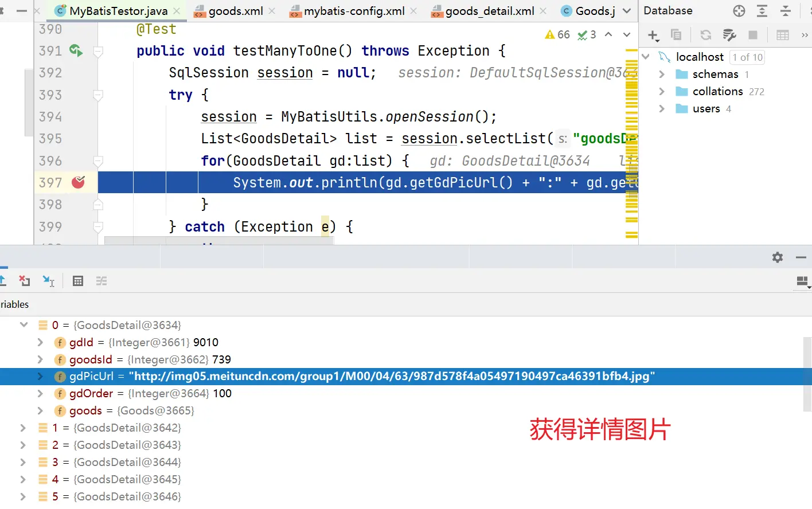Screen dimensions: 812x509
Task: Switch to Goods.java tab
Action: click(x=588, y=11)
